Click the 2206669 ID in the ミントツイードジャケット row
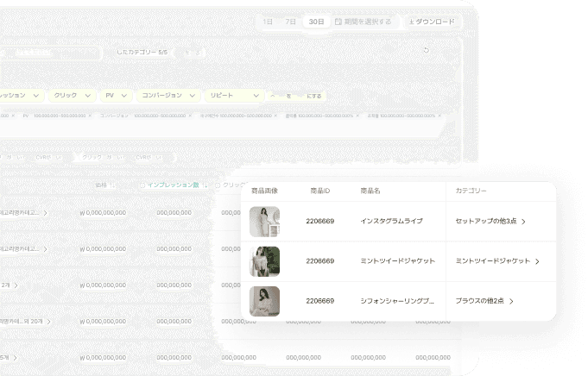Screen dimensions: 588x376 [319, 261]
